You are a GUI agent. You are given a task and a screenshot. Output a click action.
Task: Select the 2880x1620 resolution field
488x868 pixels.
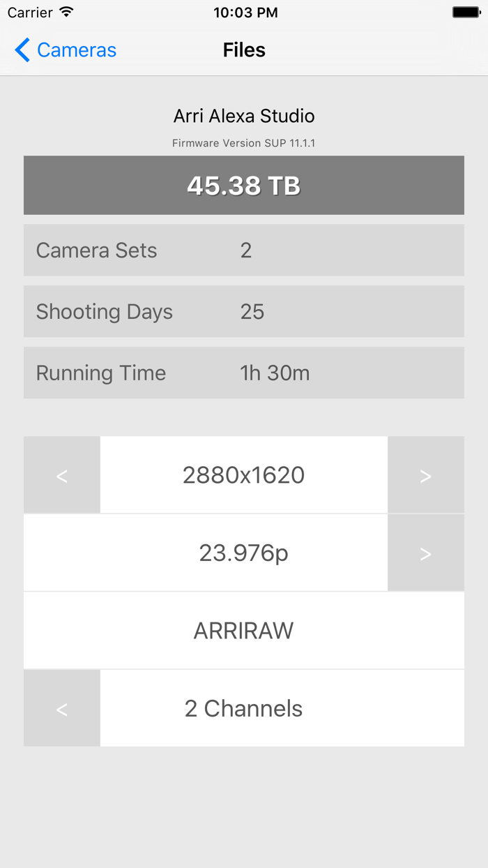coord(243,475)
